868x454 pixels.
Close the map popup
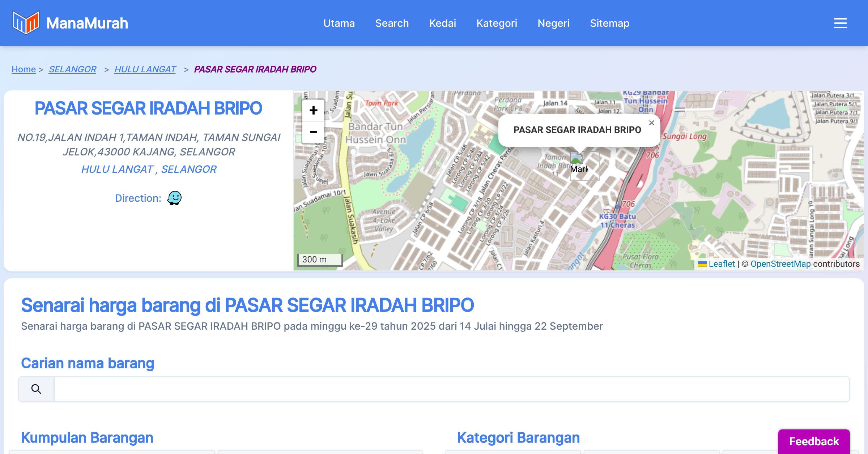tap(651, 123)
